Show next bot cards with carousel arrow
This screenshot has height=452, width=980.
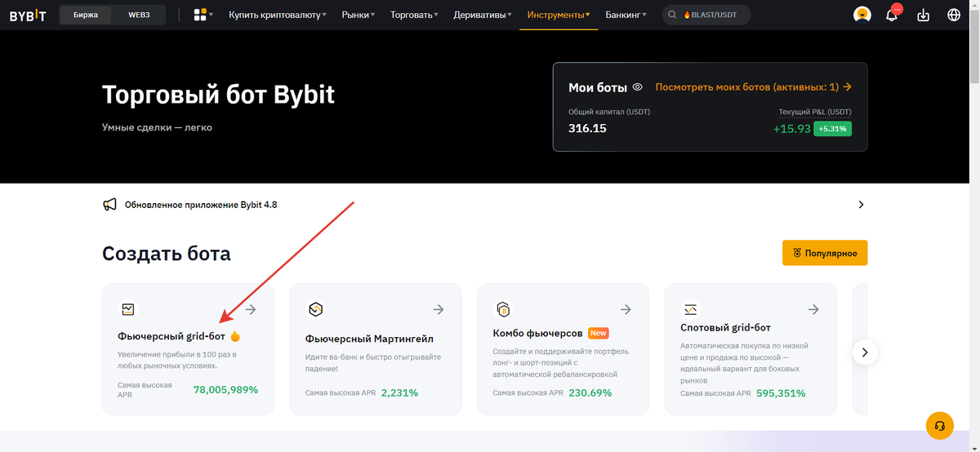click(865, 352)
